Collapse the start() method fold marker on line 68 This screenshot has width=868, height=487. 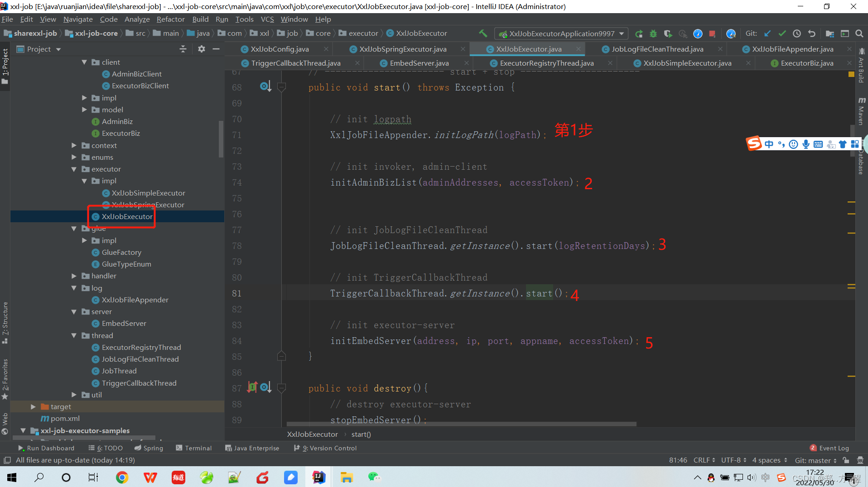click(281, 87)
